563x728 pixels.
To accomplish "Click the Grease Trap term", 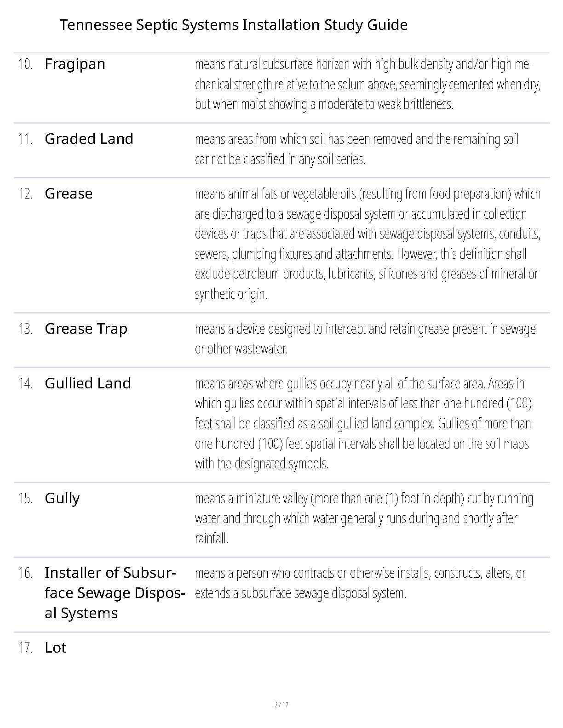I will [x=86, y=329].
